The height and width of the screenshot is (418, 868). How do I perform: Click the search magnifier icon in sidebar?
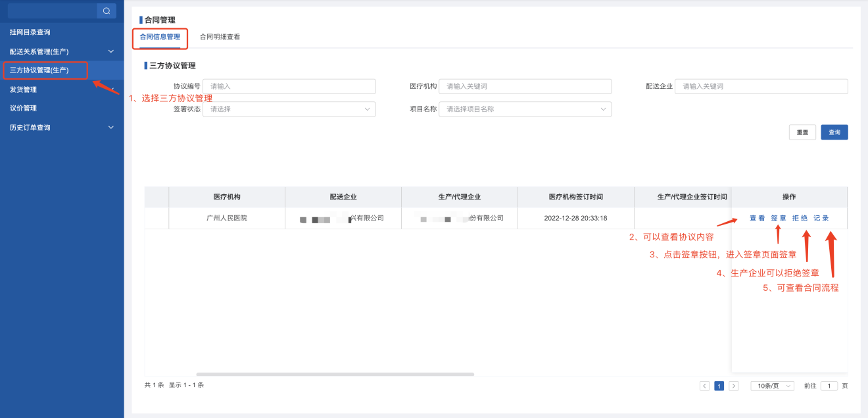pyautogui.click(x=107, y=11)
